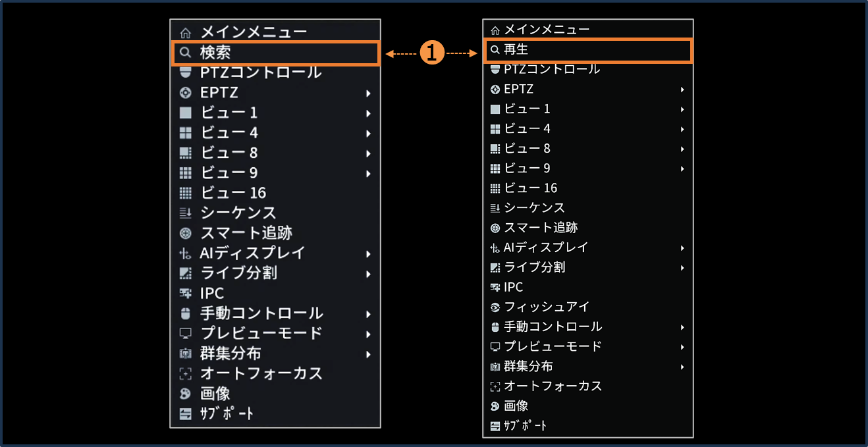Click スマート追跡 target icon in left menu
868x447 pixels.
coord(186,233)
